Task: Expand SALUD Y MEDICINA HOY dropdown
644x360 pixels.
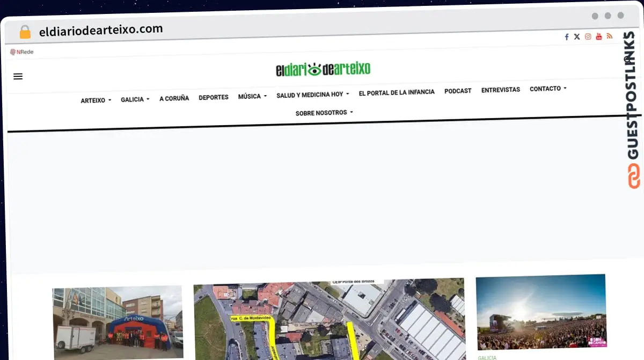Action: click(313, 95)
